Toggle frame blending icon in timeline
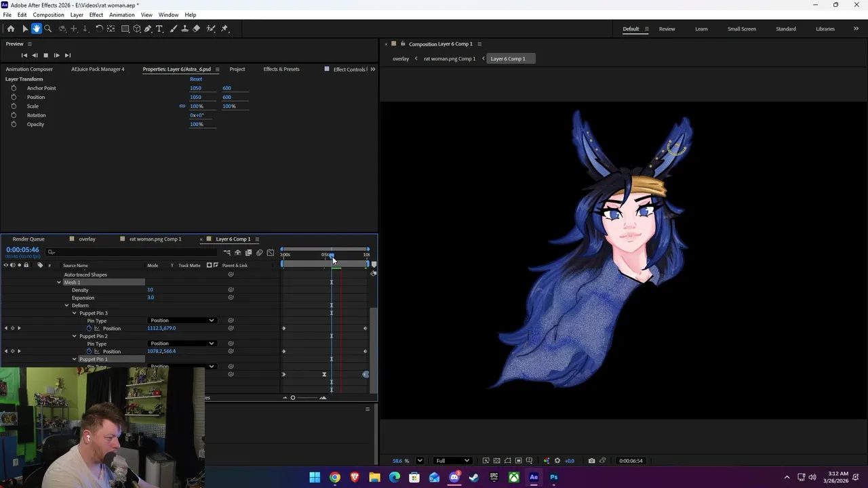 (248, 253)
